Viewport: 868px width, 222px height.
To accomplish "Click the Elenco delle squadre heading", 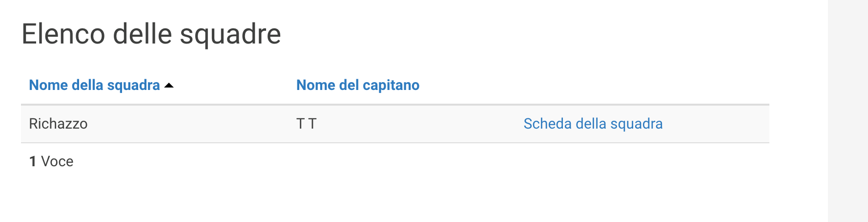I will (x=151, y=34).
